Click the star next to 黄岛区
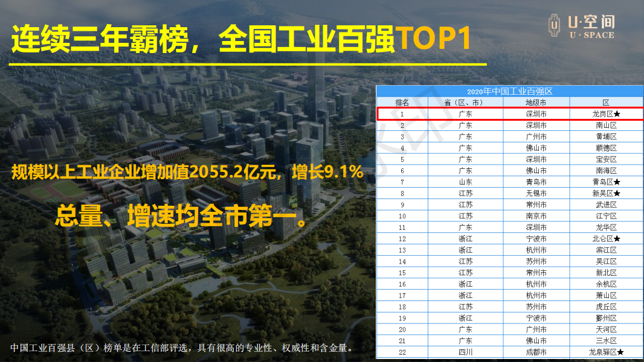 click(617, 182)
